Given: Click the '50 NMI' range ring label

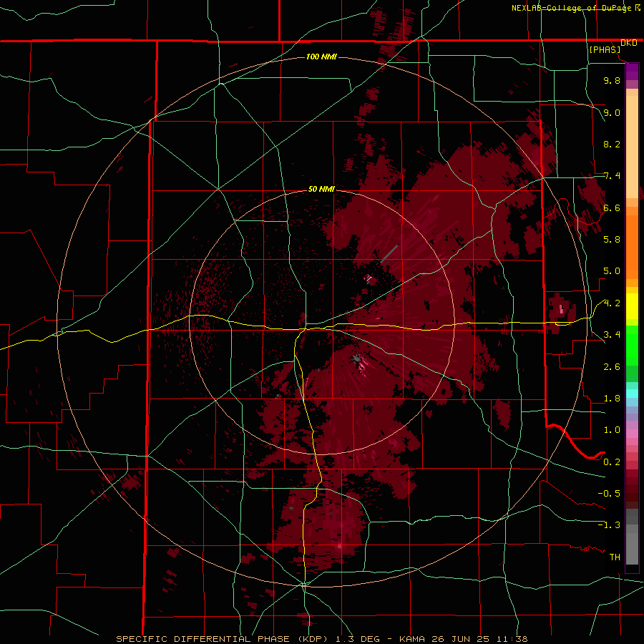Looking at the screenshot, I should [321, 190].
